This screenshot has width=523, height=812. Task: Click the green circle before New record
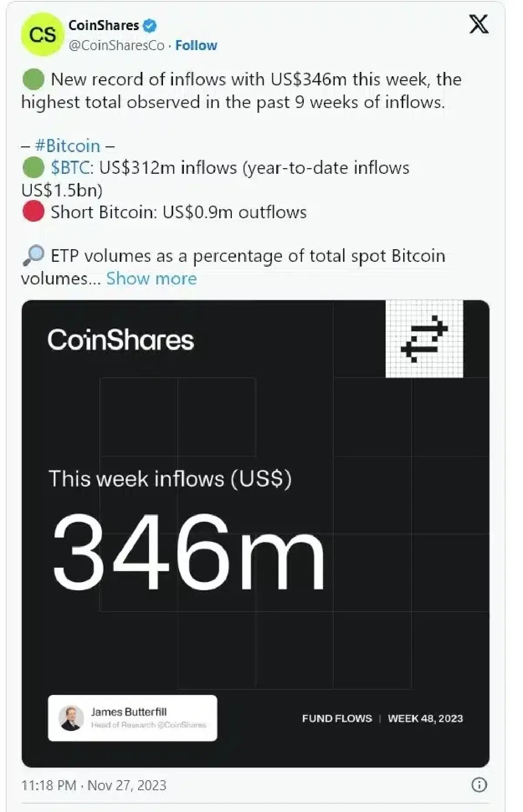click(x=33, y=79)
